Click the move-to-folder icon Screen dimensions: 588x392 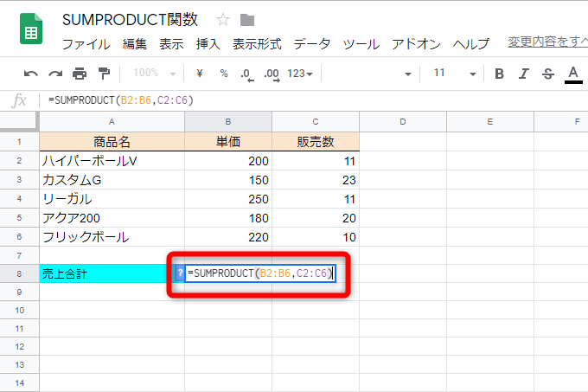[x=247, y=20]
